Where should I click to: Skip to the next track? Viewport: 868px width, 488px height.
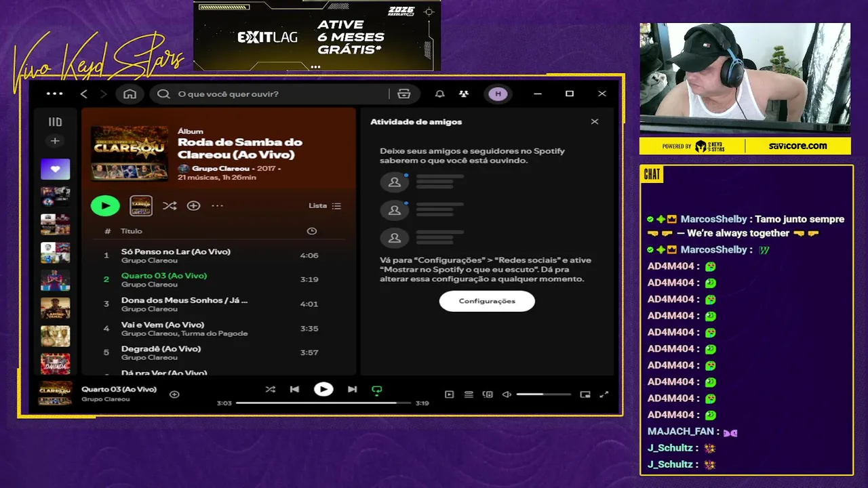click(x=352, y=389)
